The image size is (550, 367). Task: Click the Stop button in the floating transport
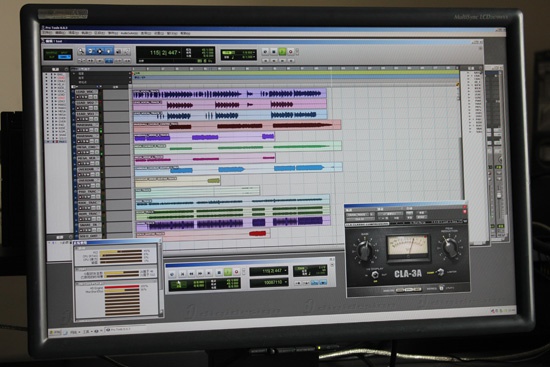[x=219, y=272]
